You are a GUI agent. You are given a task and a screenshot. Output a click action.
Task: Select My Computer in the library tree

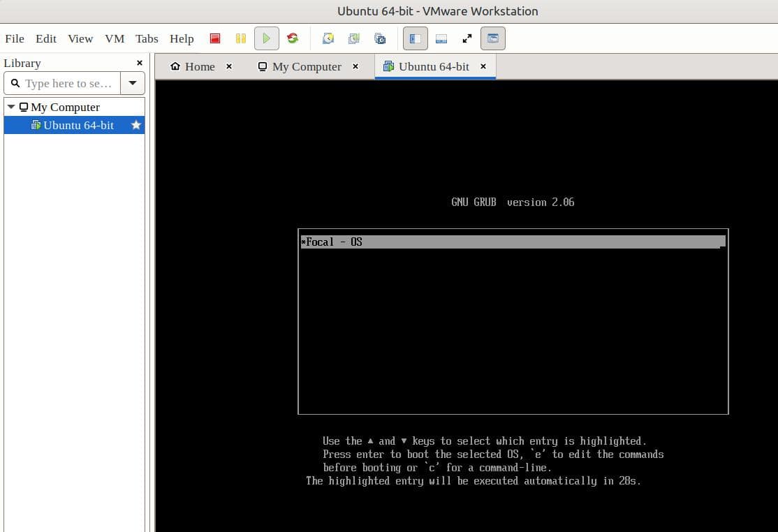pos(65,107)
